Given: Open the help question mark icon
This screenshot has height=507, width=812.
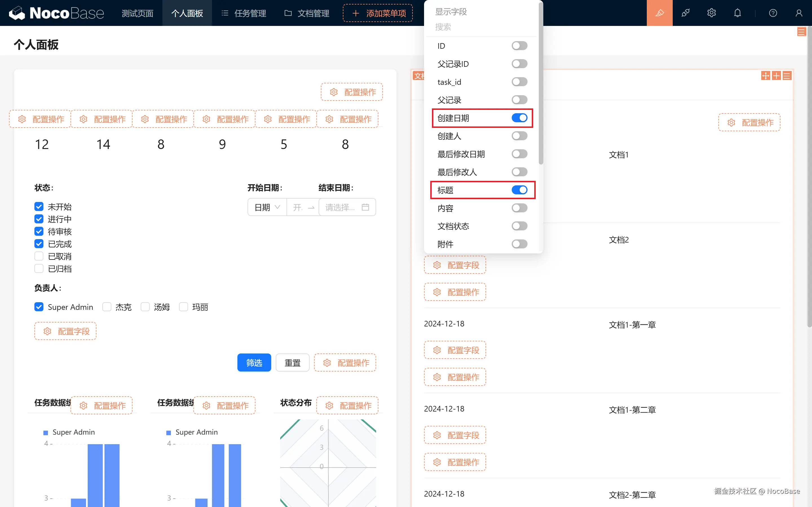Looking at the screenshot, I should 773,13.
